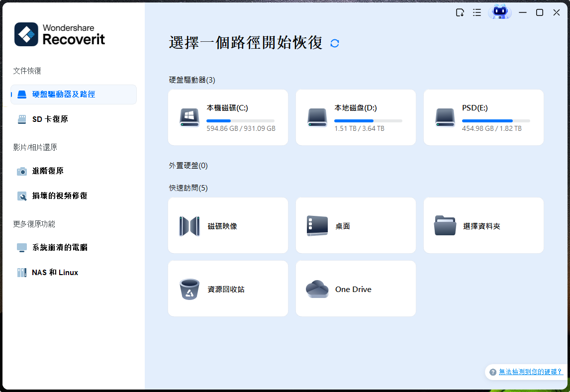The width and height of the screenshot is (570, 392).
Task: Select the 本地磁盘(D:) drive card
Action: point(356,117)
